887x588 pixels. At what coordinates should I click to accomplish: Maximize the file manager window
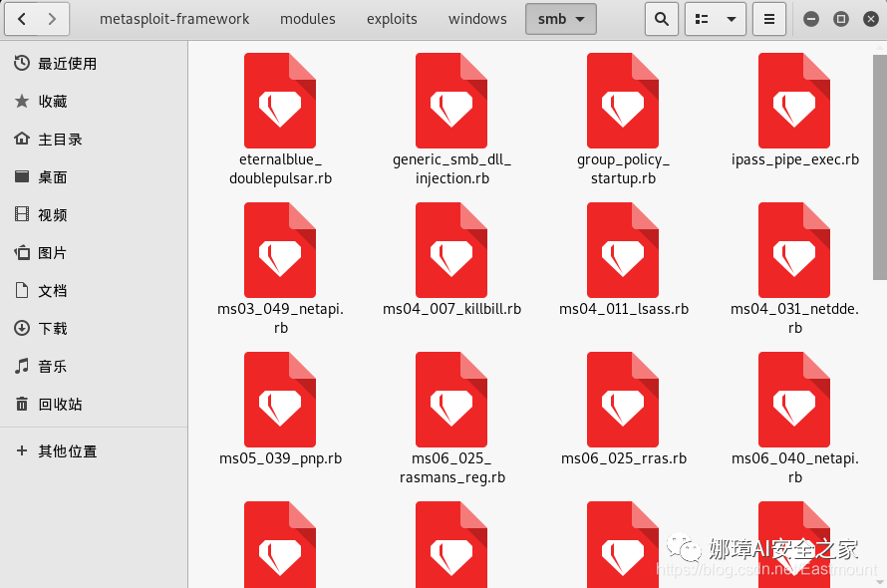pyautogui.click(x=841, y=19)
